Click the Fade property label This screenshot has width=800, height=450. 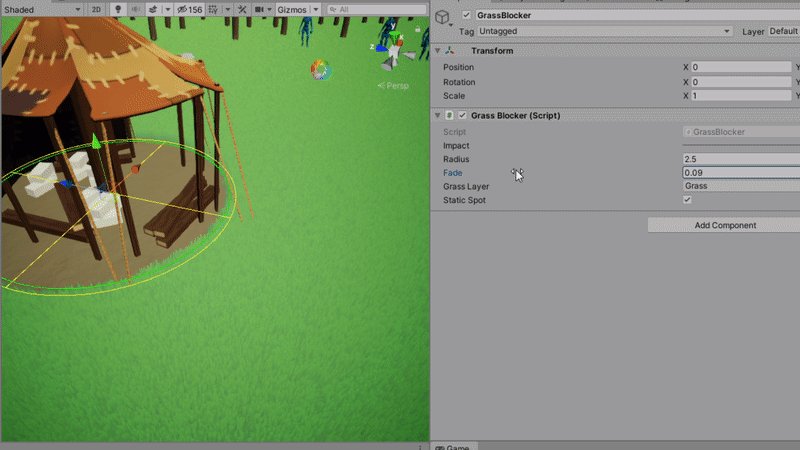(453, 173)
